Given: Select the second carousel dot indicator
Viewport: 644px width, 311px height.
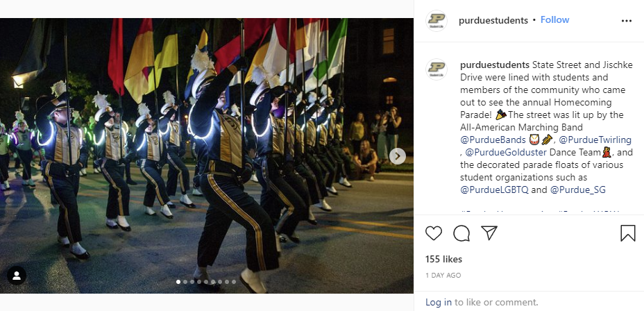Looking at the screenshot, I should pyautogui.click(x=185, y=282).
